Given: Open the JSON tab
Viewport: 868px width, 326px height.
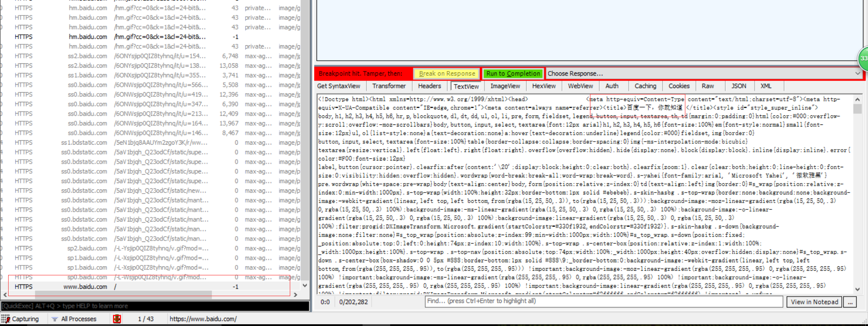Looking at the screenshot, I should pos(739,86).
